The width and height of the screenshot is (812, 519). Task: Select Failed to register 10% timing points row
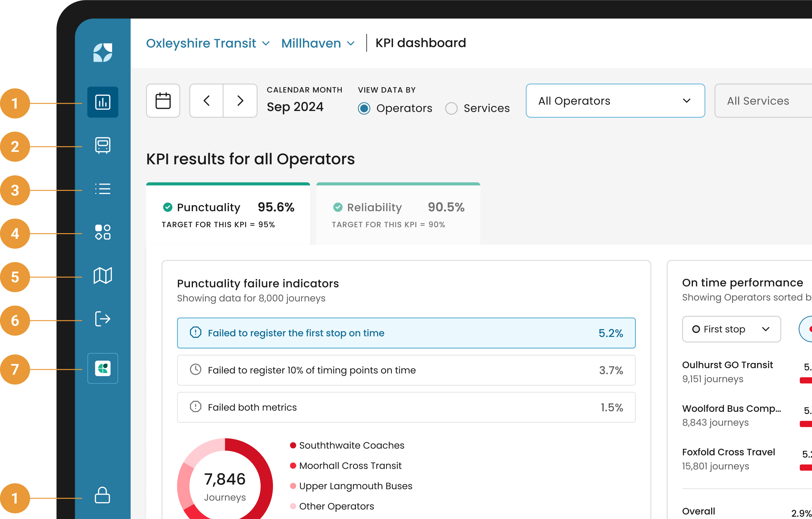coord(406,370)
